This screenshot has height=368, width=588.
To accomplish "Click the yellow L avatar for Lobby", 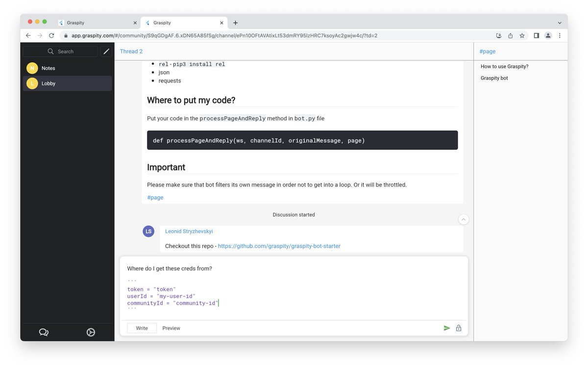I will [x=32, y=83].
